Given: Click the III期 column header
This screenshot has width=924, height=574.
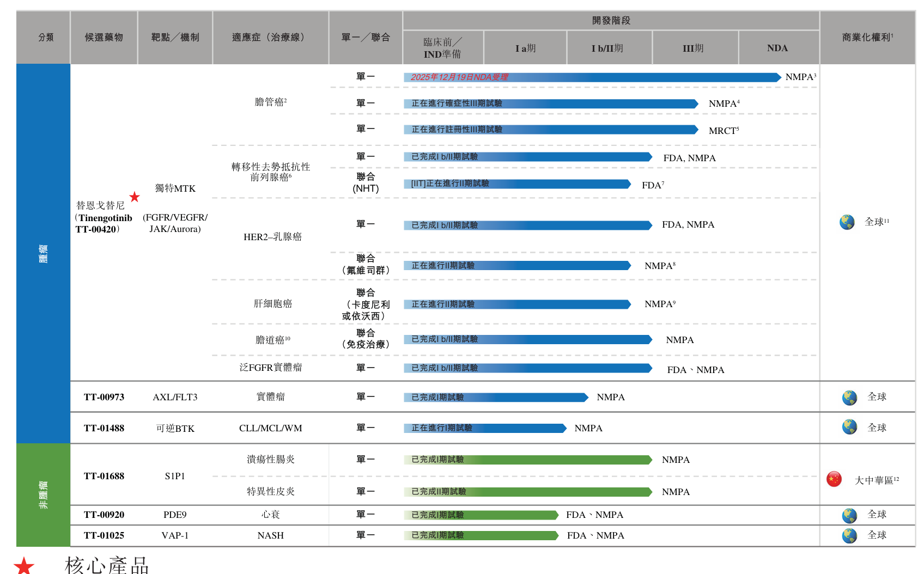Looking at the screenshot, I should [694, 48].
